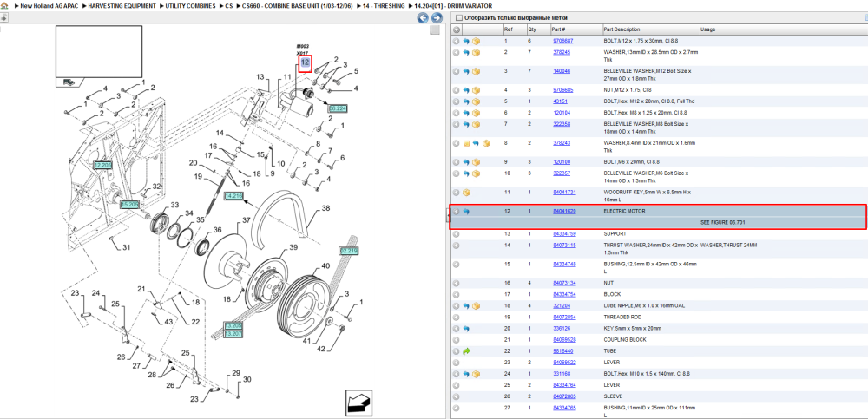This screenshot has height=419, width=868.
Task: Click the gray add circle for part 9706685
Action: pyautogui.click(x=457, y=90)
